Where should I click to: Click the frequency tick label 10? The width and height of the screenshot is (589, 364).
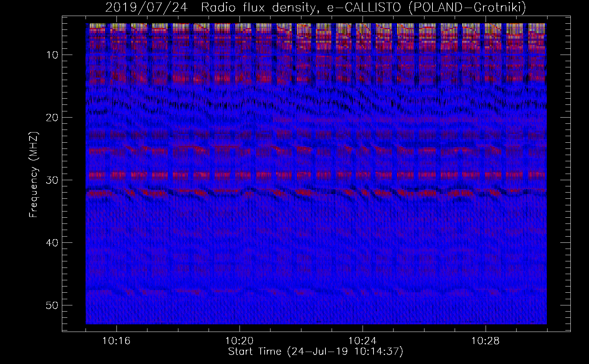[52, 55]
